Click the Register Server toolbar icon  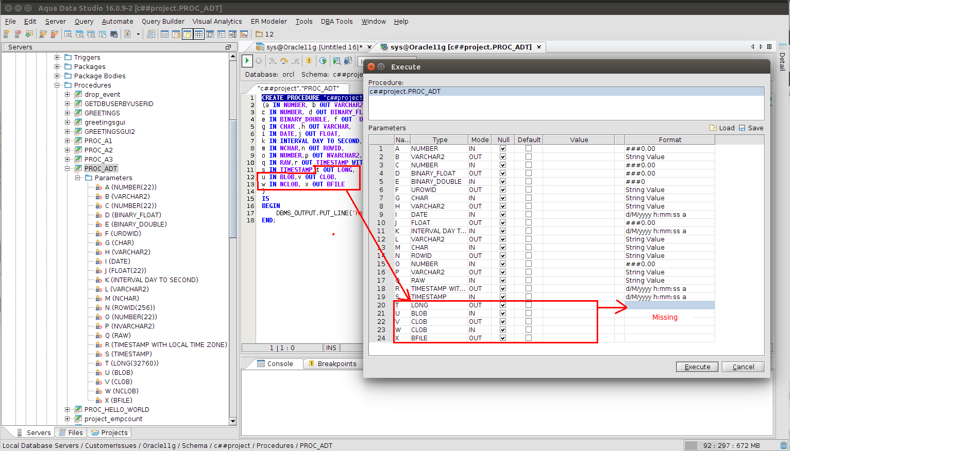(x=6, y=34)
